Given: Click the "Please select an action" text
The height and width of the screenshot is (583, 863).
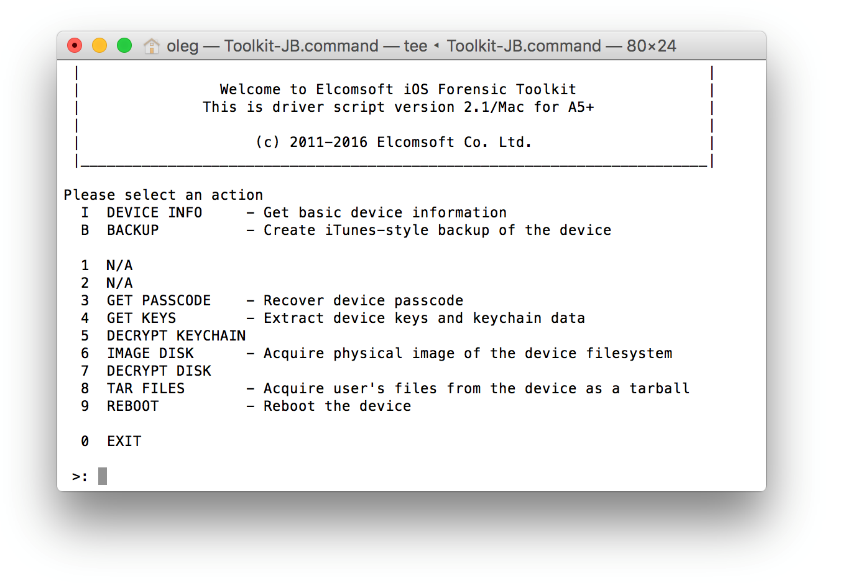Looking at the screenshot, I should tap(163, 195).
